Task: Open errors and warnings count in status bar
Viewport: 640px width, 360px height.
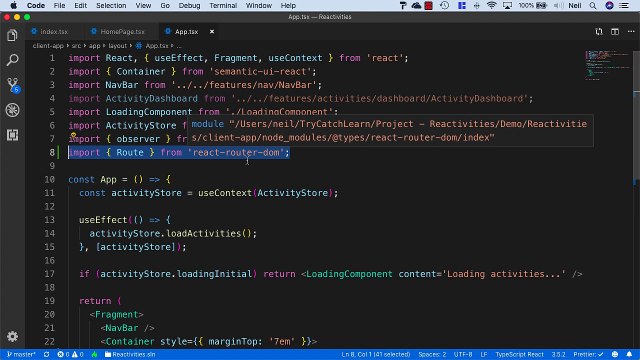Action: [x=70, y=354]
